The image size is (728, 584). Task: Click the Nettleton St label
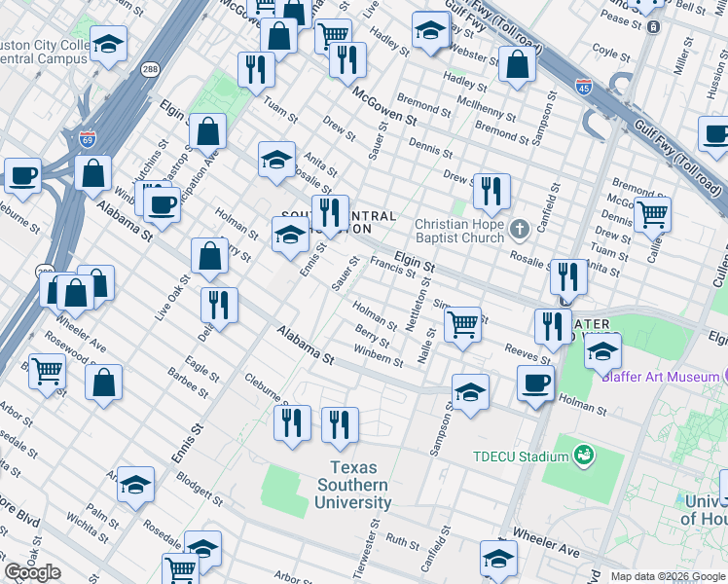[419, 305]
